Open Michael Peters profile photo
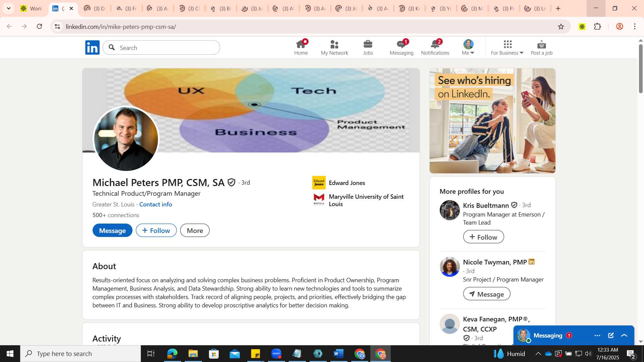This screenshot has height=362, width=644. pos(126,139)
